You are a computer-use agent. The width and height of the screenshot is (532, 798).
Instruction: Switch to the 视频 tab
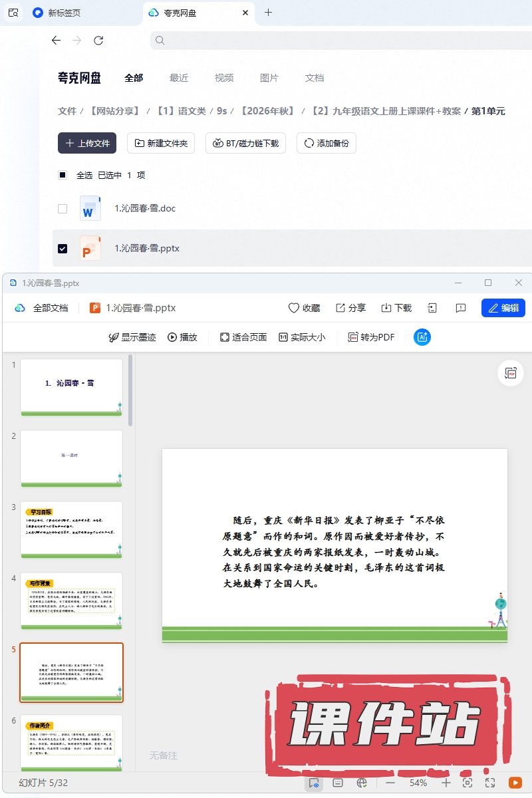[224, 78]
